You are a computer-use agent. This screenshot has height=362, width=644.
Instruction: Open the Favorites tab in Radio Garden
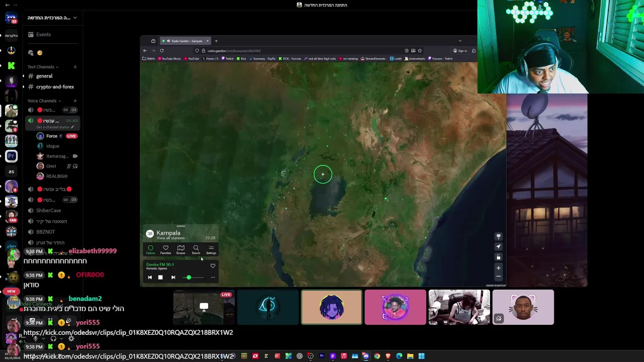tap(166, 250)
